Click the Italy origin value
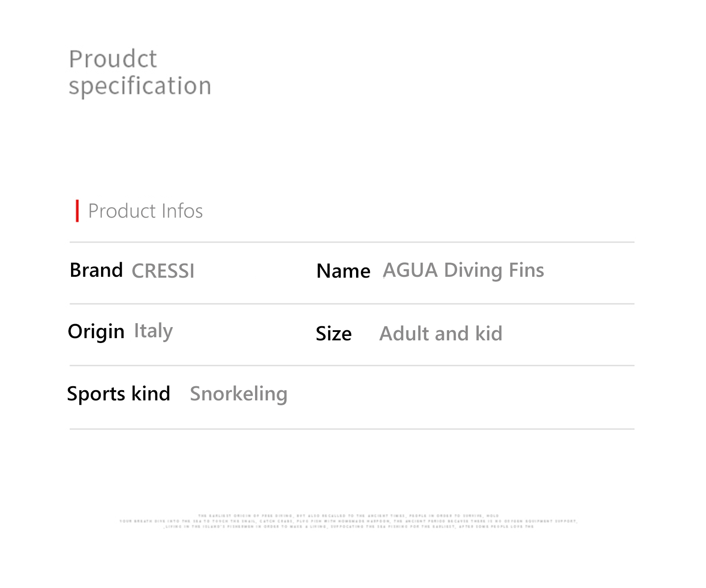706x588 pixels. 153,331
